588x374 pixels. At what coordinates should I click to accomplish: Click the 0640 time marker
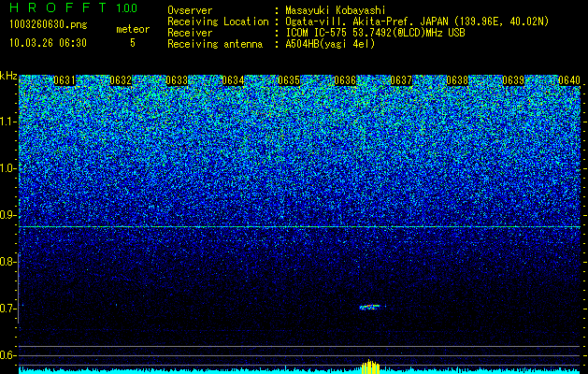click(569, 80)
